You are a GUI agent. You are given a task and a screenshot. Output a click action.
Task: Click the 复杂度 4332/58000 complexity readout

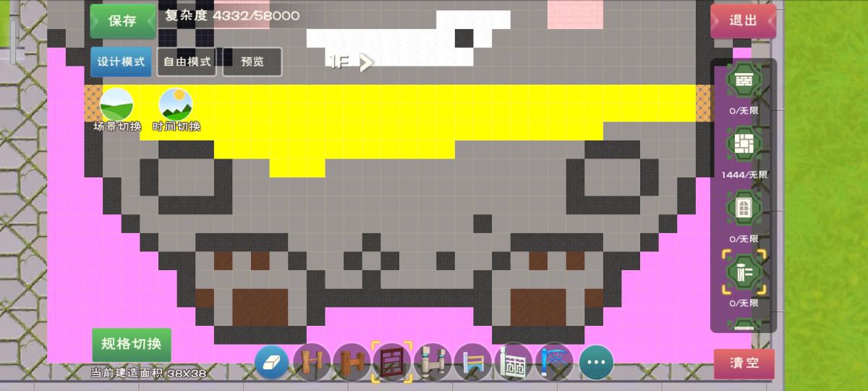tap(232, 15)
